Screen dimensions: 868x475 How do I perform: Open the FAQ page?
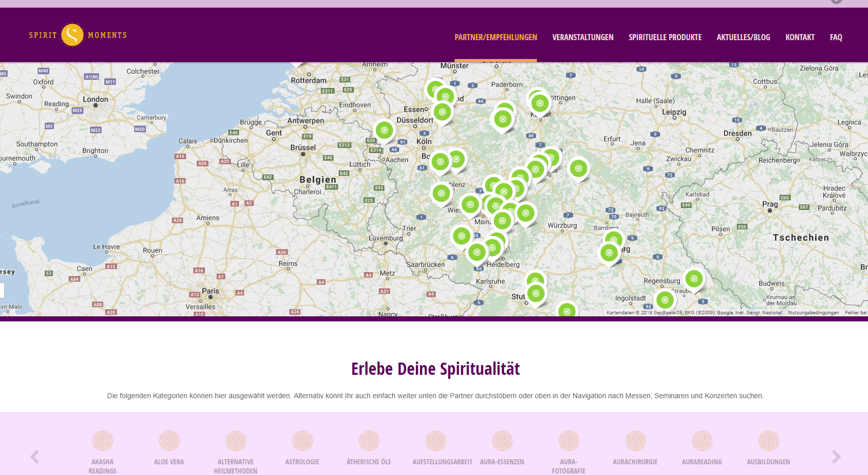click(x=836, y=37)
